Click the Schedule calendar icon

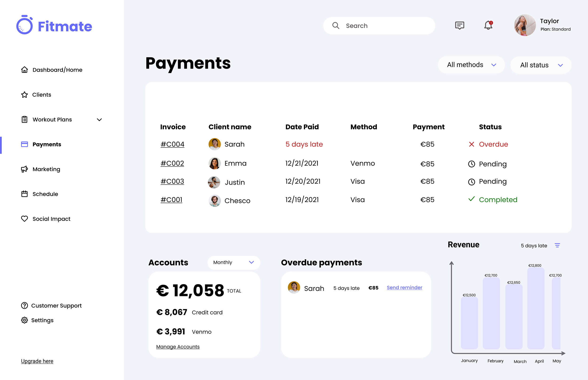click(24, 194)
